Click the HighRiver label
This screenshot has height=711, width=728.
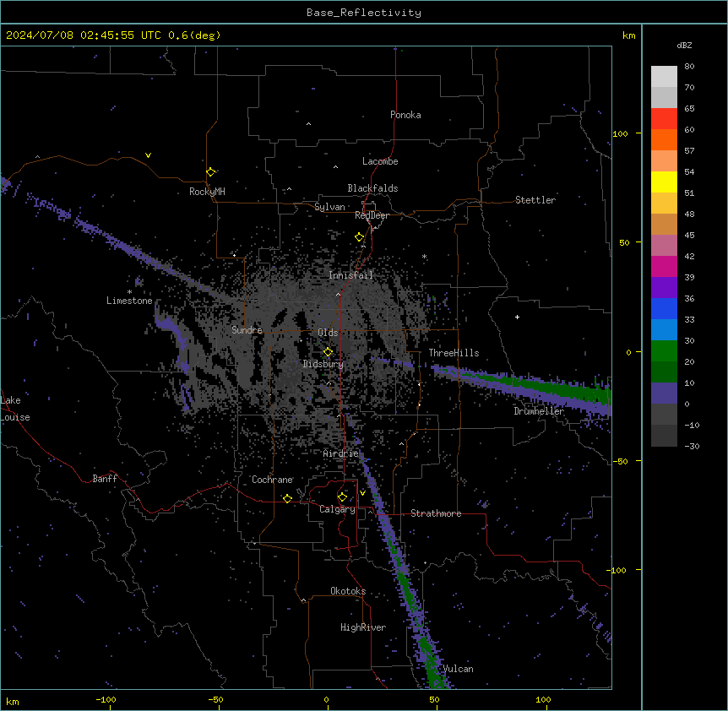coord(363,627)
